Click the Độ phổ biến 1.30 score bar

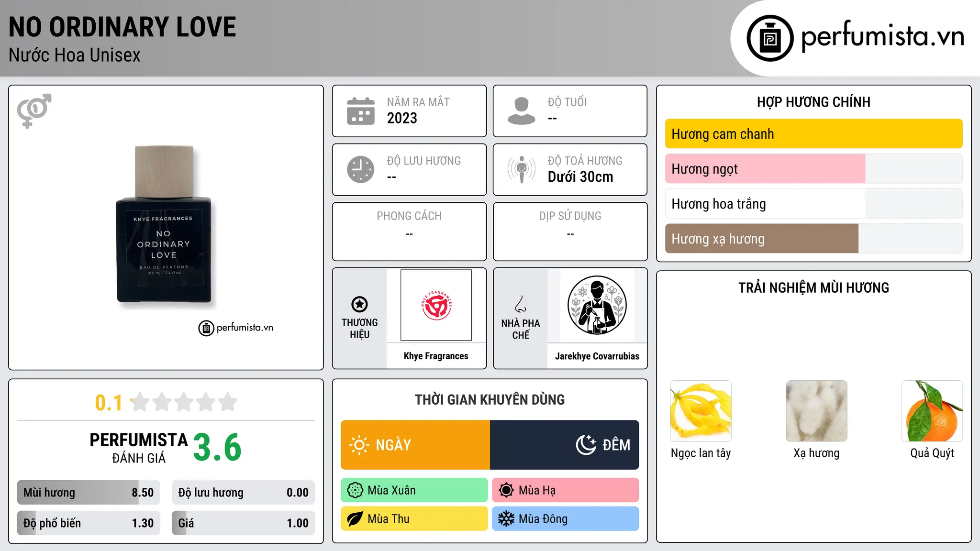click(x=89, y=523)
